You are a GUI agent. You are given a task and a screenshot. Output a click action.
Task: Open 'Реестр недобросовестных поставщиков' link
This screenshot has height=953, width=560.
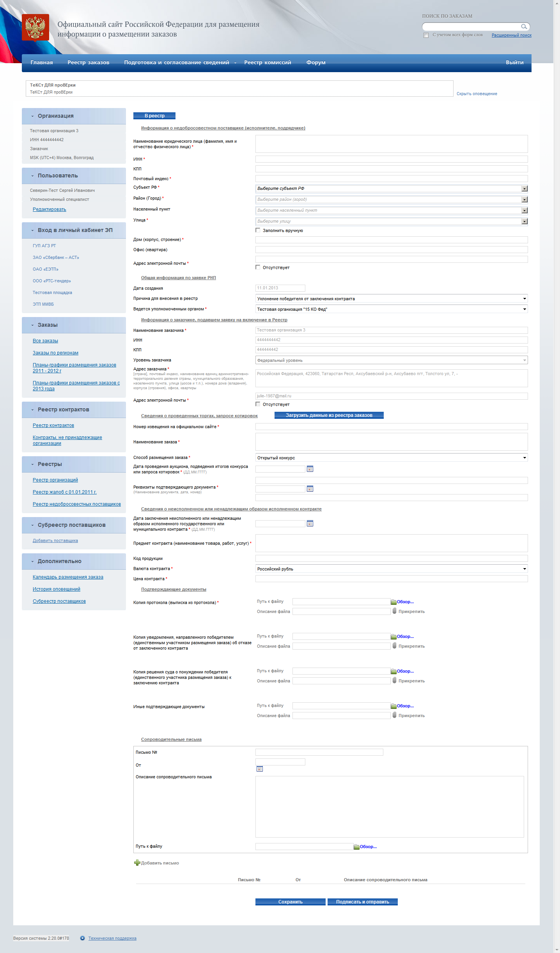(x=77, y=504)
